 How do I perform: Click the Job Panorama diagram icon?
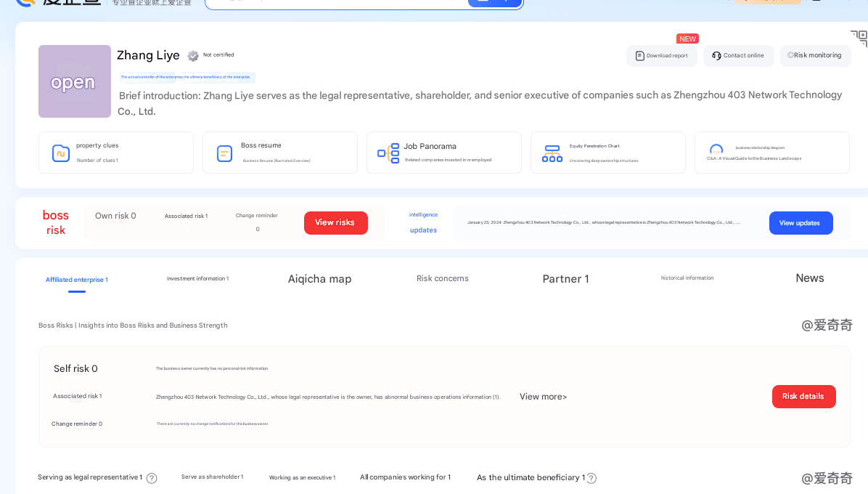pos(388,153)
